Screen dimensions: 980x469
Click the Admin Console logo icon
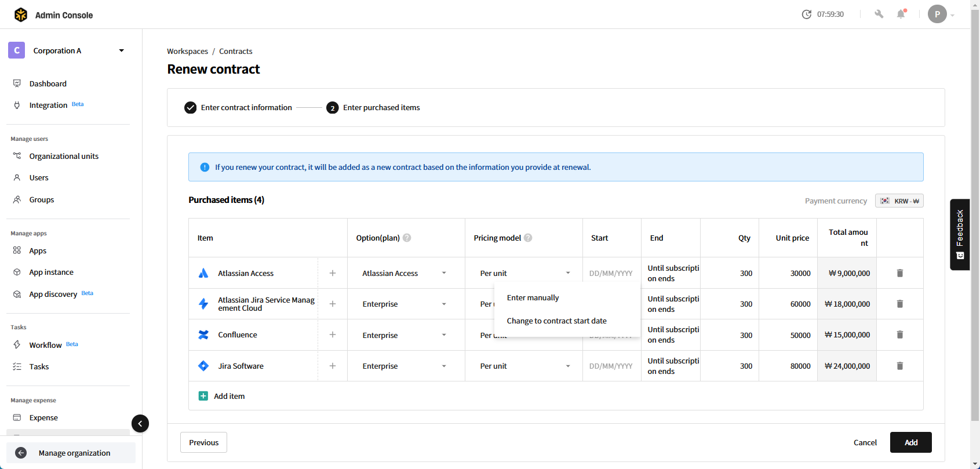[x=21, y=14]
